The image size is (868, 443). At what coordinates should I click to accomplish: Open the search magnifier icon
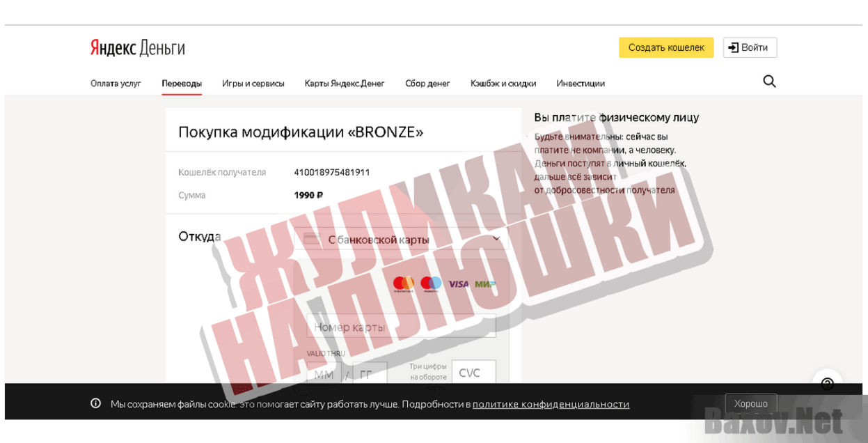coord(769,81)
